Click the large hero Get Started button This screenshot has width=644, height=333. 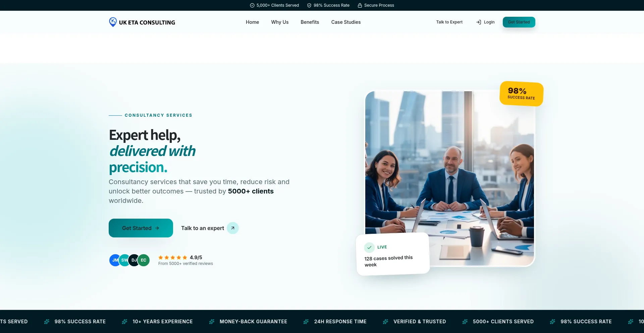pos(141,228)
